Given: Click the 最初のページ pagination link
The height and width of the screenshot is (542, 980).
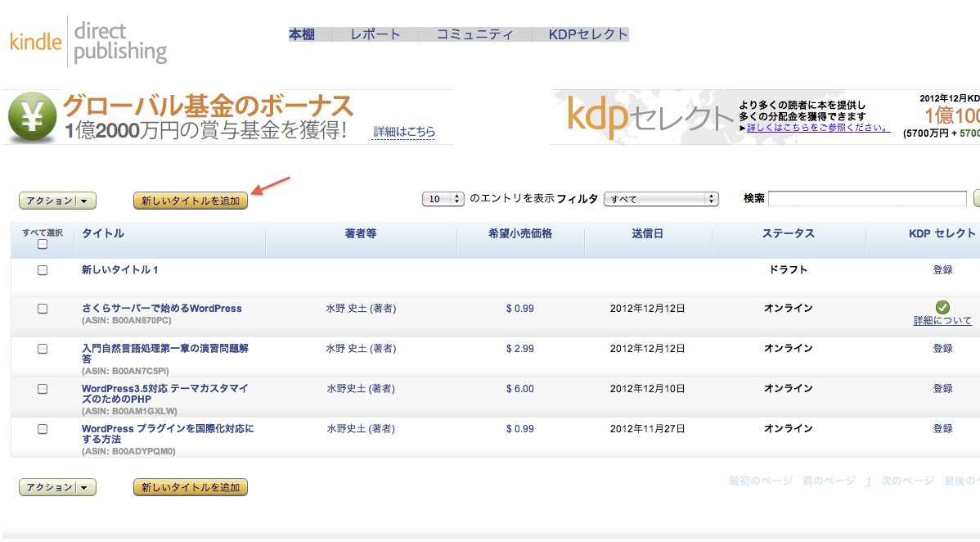Looking at the screenshot, I should point(761,481).
